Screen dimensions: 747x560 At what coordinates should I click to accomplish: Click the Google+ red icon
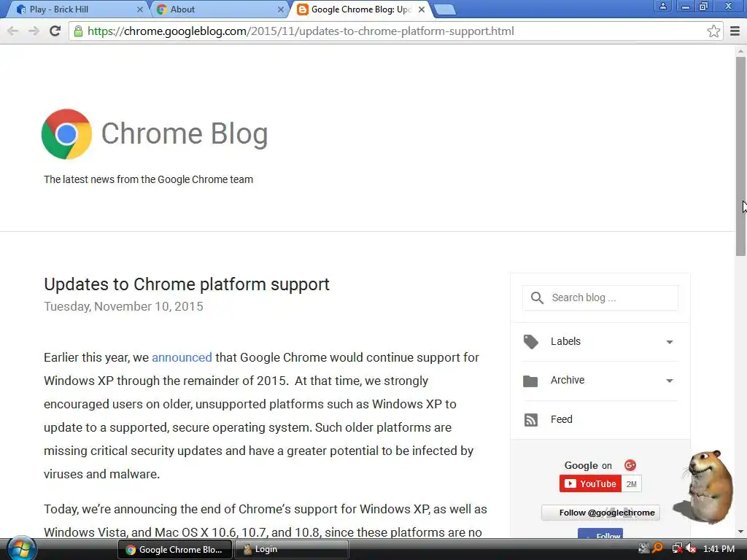click(x=630, y=465)
